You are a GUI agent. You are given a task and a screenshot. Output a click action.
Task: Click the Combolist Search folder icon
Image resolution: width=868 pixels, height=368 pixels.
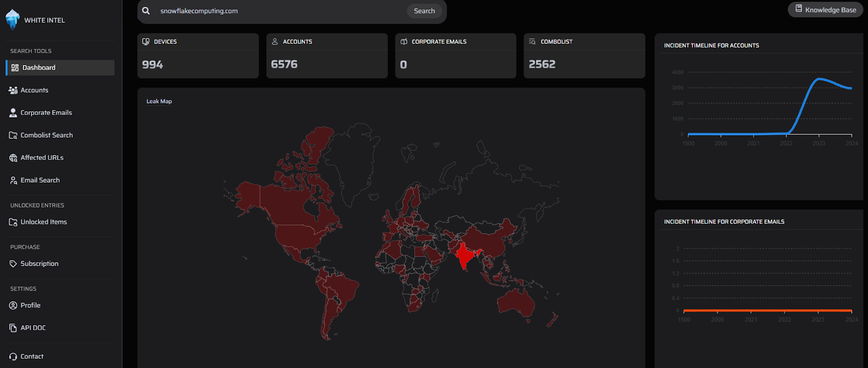tap(13, 135)
